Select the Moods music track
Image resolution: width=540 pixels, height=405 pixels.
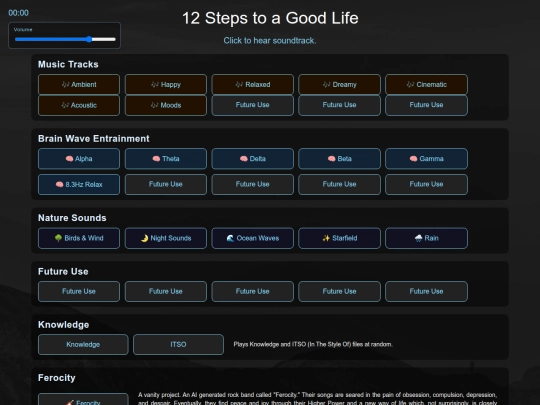(x=166, y=105)
